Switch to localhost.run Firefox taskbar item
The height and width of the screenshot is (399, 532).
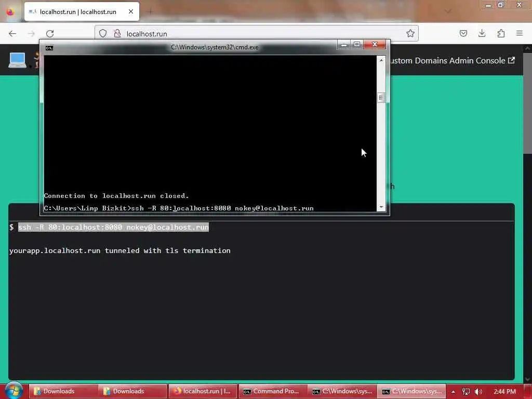[x=202, y=391]
